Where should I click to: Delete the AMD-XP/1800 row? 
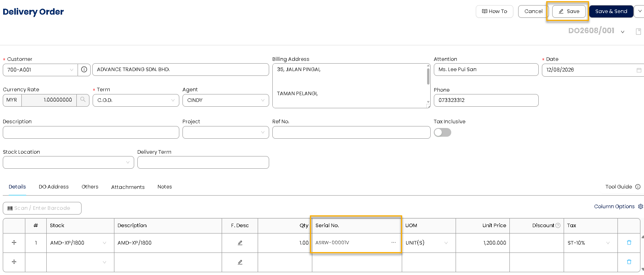pyautogui.click(x=629, y=243)
